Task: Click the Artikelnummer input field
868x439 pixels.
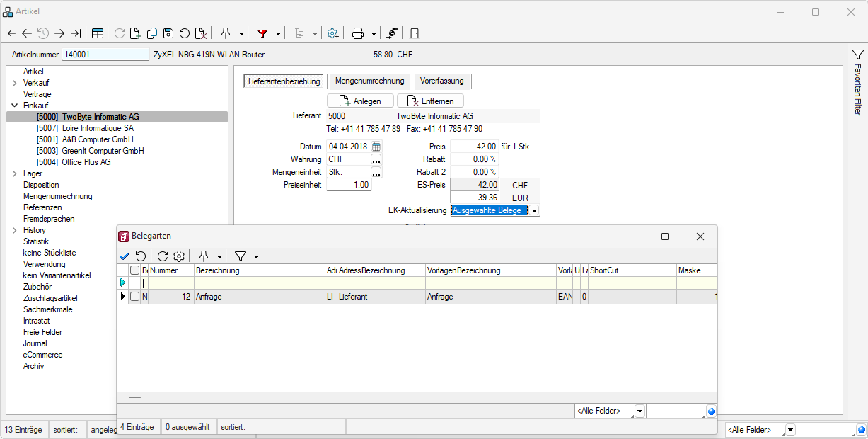Action: click(x=105, y=55)
